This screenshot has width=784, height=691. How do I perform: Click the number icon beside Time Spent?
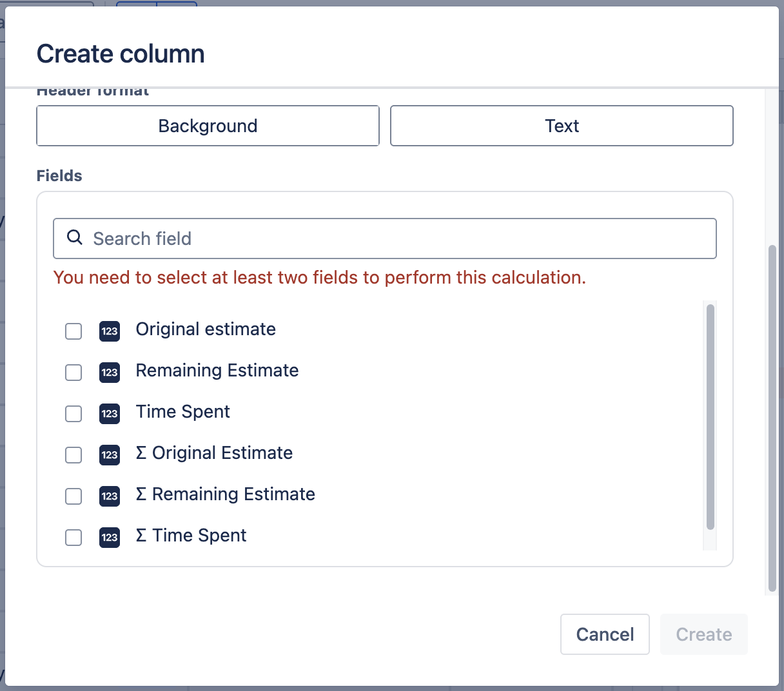[110, 413]
